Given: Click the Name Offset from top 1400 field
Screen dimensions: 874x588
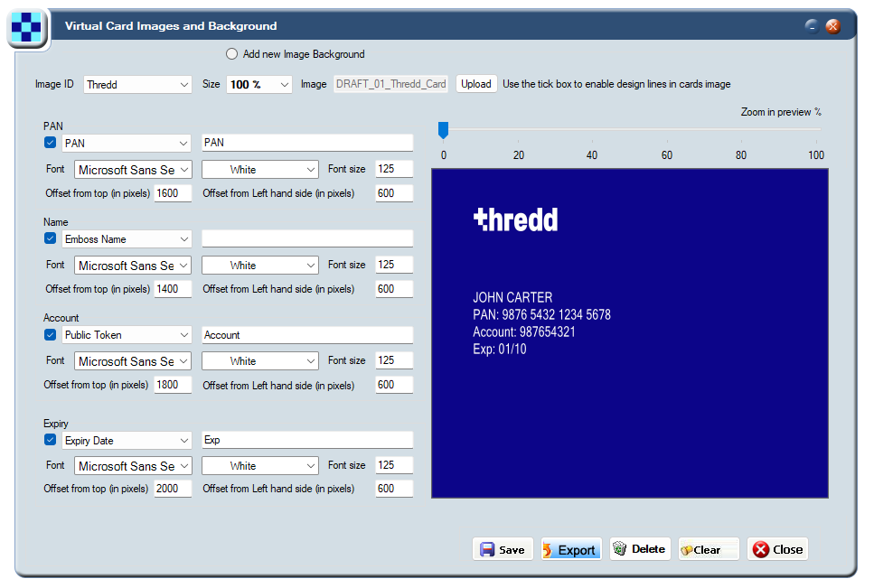Looking at the screenshot, I should click(173, 289).
